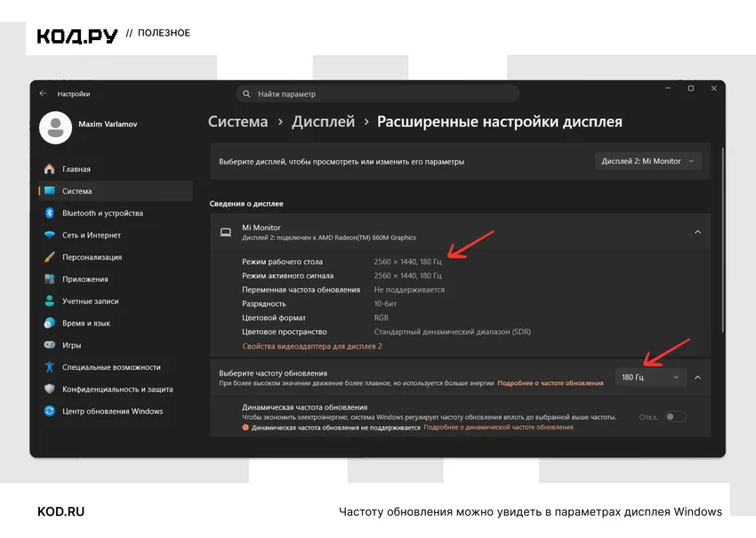The width and height of the screenshot is (756, 538).
Task: Go to Сеть и Интернет
Action: pos(116,235)
